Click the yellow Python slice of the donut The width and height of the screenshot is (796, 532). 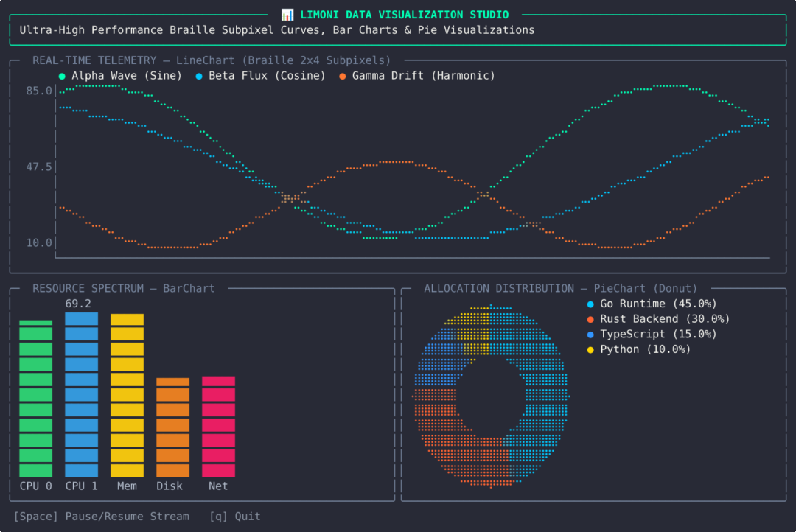pyautogui.click(x=473, y=332)
